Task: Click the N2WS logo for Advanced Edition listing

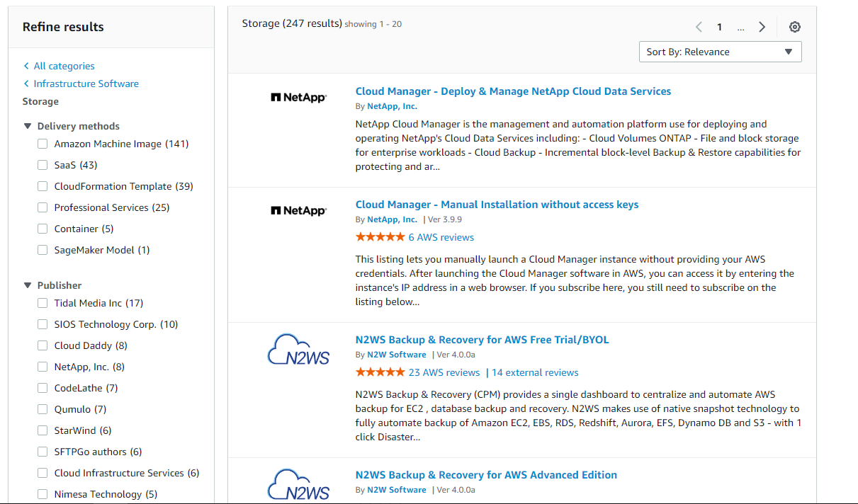Action: click(298, 484)
